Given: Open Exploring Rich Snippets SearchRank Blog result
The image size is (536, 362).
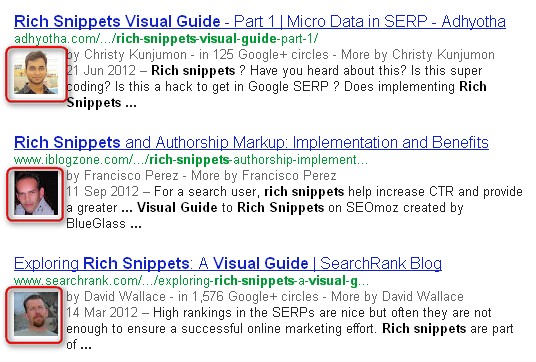Looking at the screenshot, I should pyautogui.click(x=228, y=264).
